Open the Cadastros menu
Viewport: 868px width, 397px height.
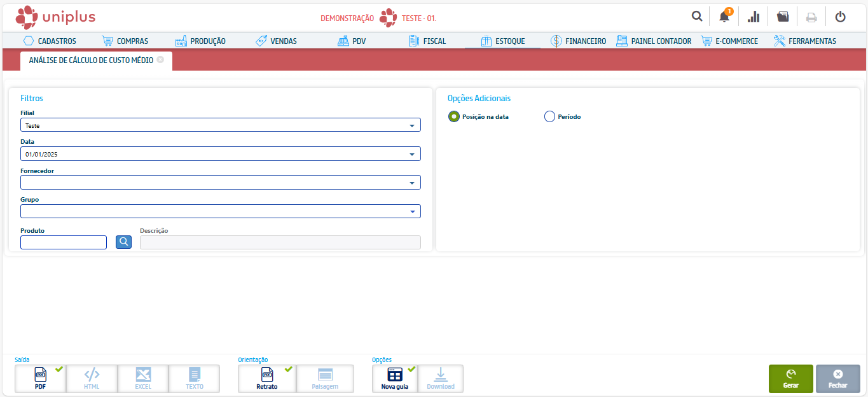(50, 41)
